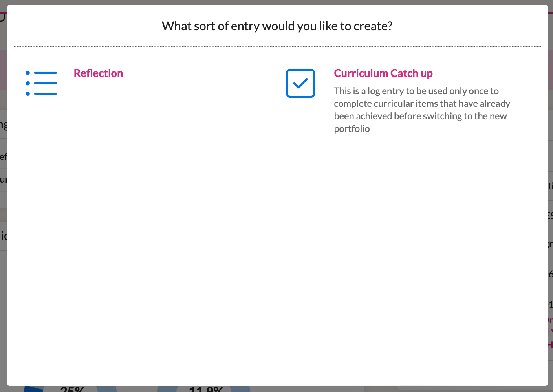Screen dimensions: 553x392
Task: Click the bullet dots in the Reflection icon
Action: (27, 83)
